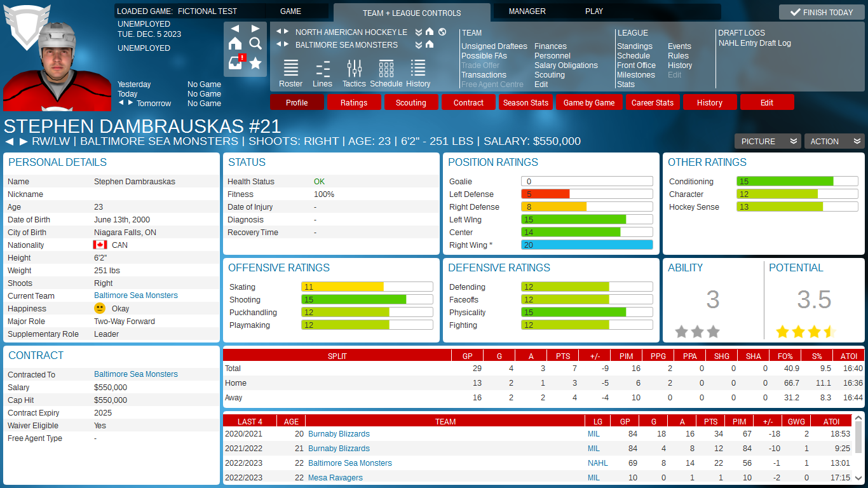Open the Roster icon

coord(290,73)
